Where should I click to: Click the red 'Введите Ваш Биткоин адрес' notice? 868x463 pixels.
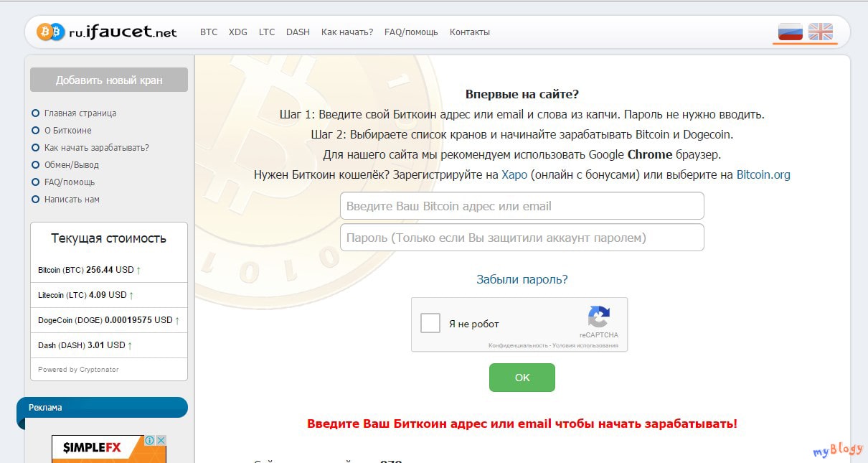(522, 424)
